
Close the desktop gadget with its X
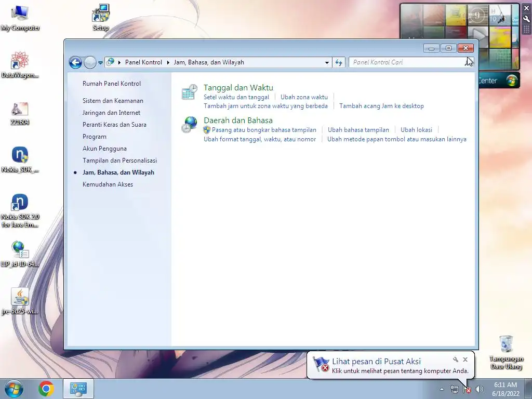(x=527, y=8)
